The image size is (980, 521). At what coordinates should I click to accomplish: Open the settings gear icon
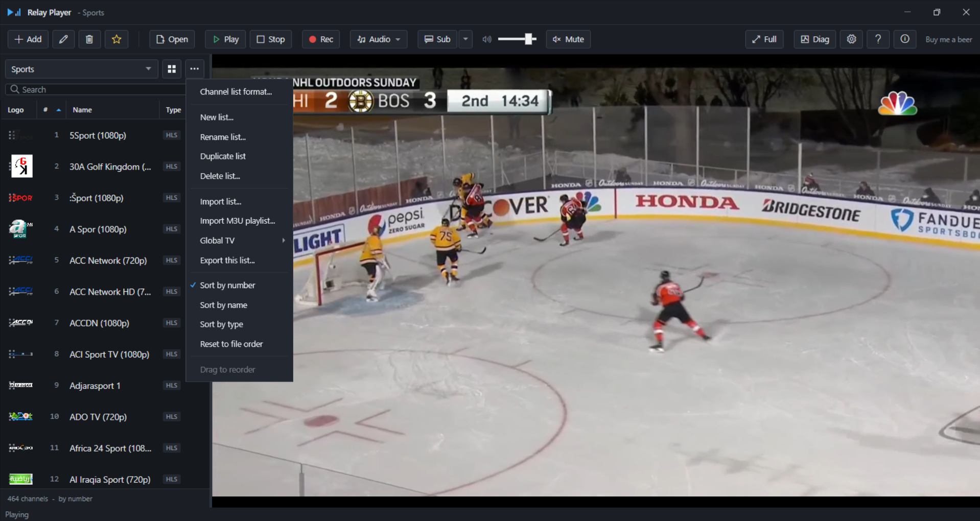click(x=851, y=39)
